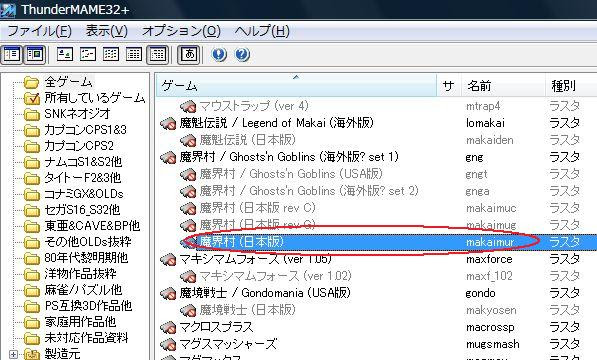Expand the 製造元 tree node

[x=13, y=354]
